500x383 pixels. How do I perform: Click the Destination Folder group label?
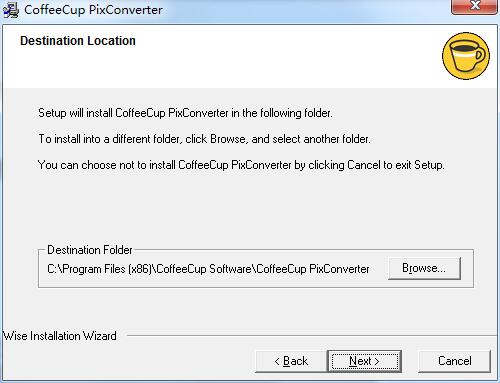(x=90, y=250)
